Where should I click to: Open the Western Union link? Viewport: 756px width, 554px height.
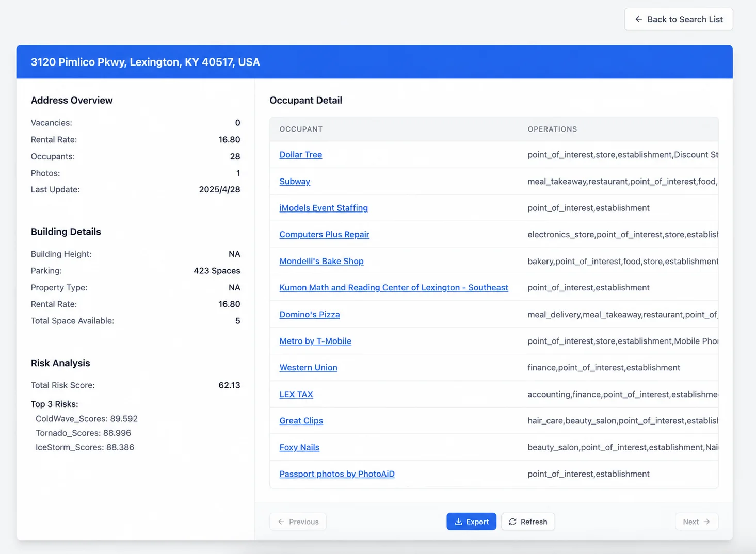click(x=309, y=368)
